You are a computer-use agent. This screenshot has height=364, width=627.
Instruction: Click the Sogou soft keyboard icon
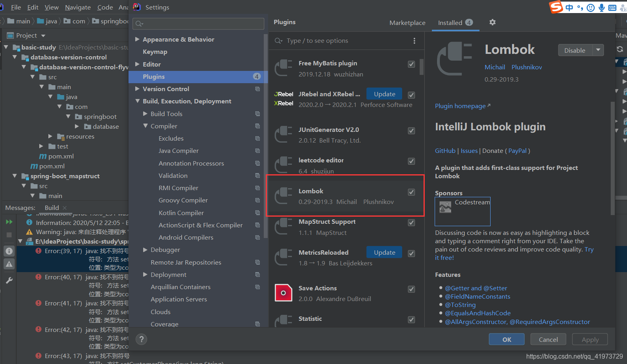[612, 8]
